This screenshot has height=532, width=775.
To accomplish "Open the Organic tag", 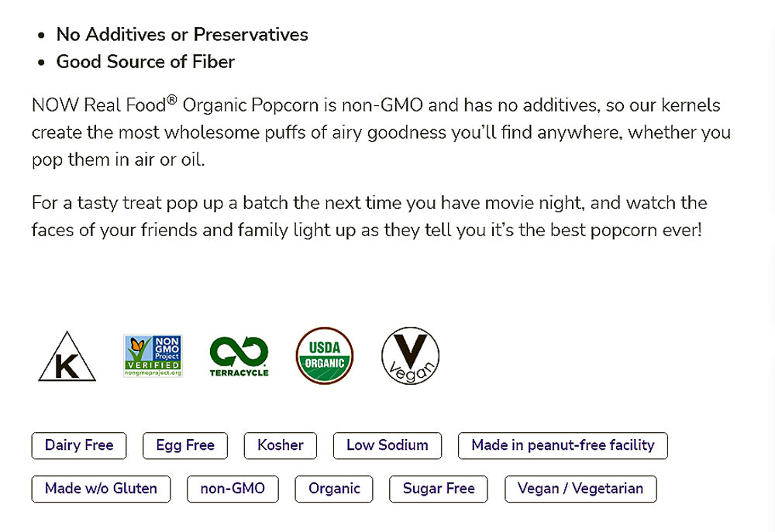I will click(334, 489).
